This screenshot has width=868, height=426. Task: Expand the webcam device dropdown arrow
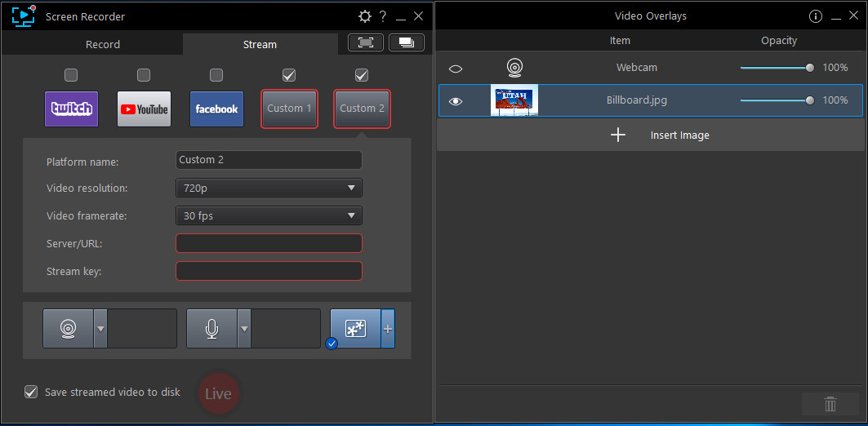[x=100, y=328]
